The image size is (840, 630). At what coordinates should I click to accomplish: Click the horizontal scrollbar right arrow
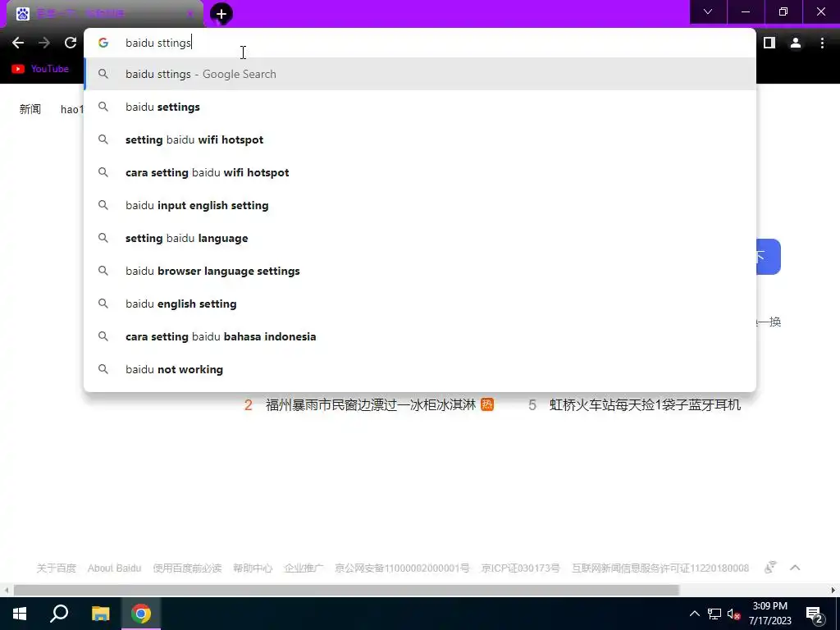click(833, 591)
